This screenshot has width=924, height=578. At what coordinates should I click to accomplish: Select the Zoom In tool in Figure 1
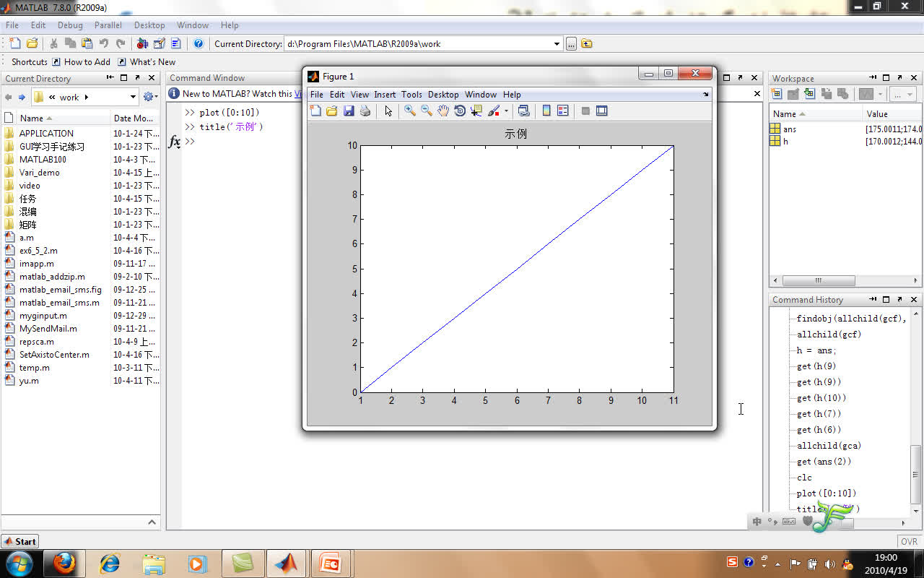409,110
